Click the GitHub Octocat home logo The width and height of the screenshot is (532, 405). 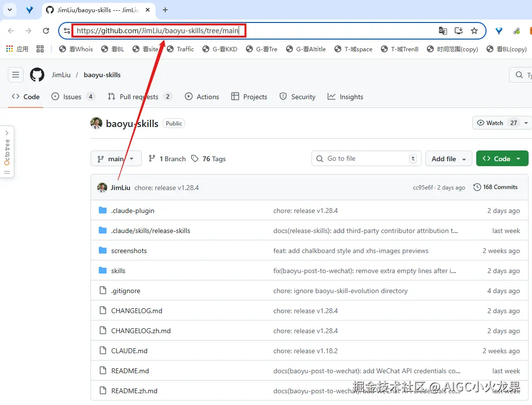pyautogui.click(x=37, y=75)
